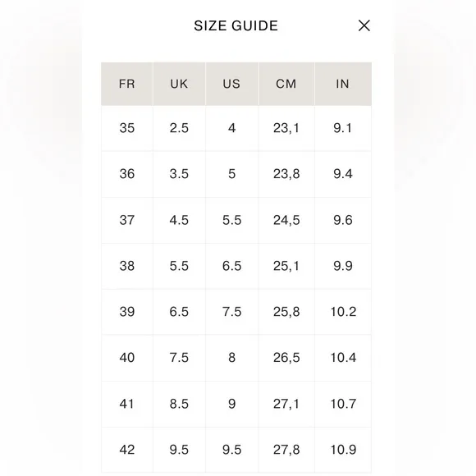Click the UK 8.5 size cell
Image resolution: width=476 pixels, height=476 pixels.
[179, 404]
